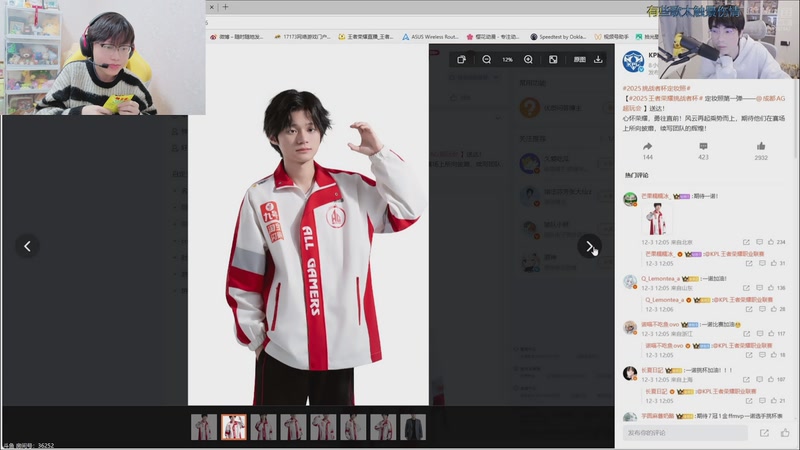The width and height of the screenshot is (800, 450).
Task: Select the fifth thumbnail in the filmstrip
Action: [323, 427]
